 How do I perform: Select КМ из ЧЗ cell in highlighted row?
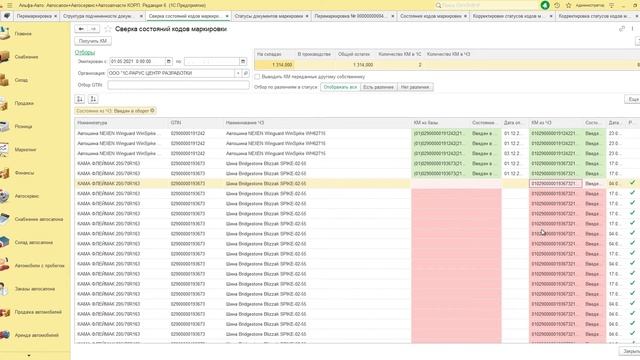tap(556, 184)
